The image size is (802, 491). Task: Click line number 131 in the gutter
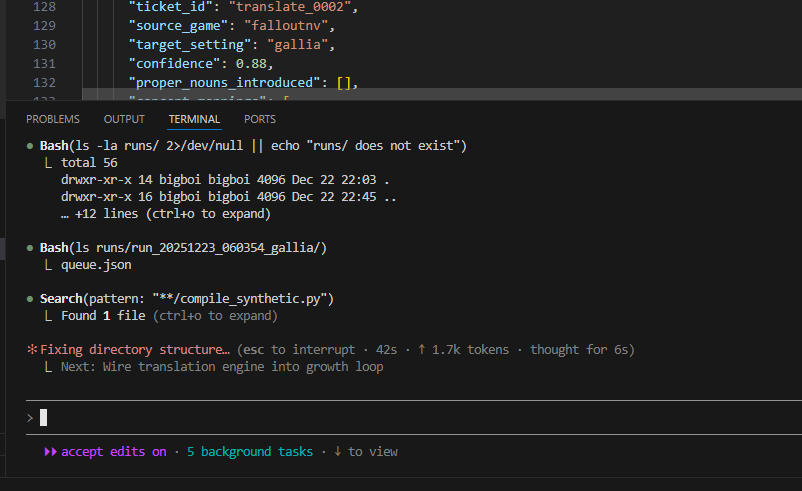(x=44, y=63)
